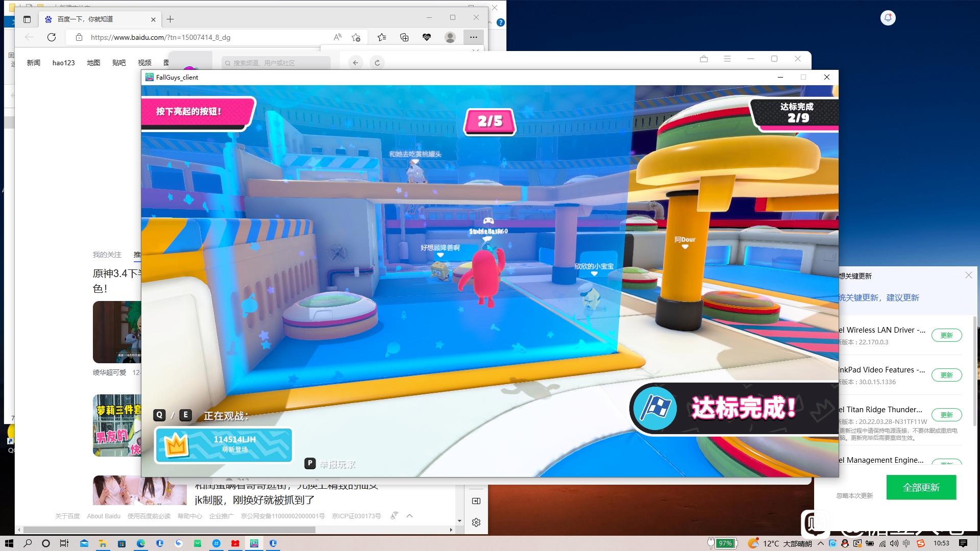980x551 pixels.
Task: Click 关于百度 footer link
Action: click(x=67, y=516)
